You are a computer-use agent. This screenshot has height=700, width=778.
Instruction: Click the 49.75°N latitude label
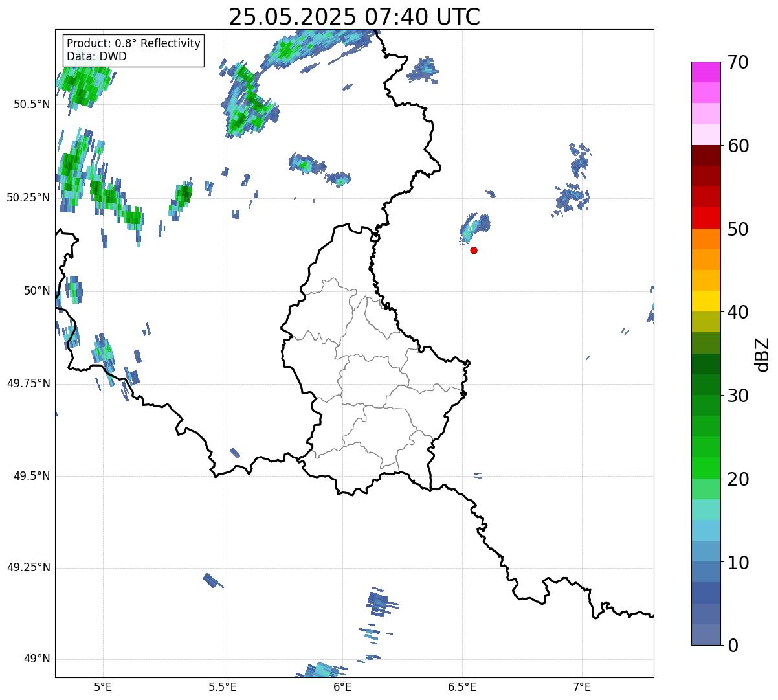click(28, 383)
